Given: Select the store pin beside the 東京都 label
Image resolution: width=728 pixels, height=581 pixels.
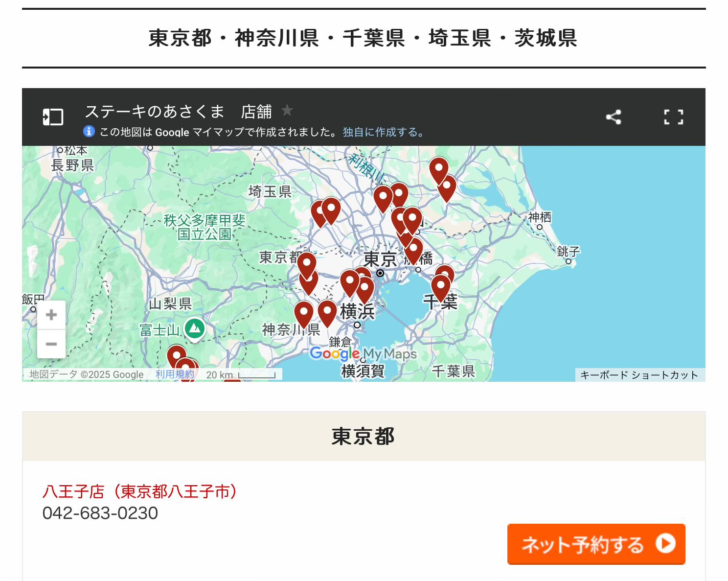Looking at the screenshot, I should coord(307,265).
